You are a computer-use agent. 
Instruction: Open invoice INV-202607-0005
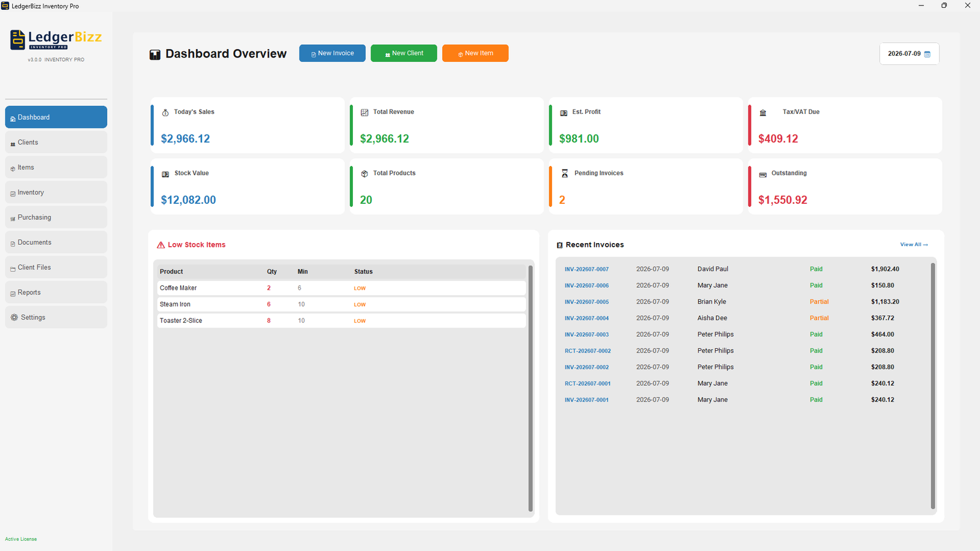tap(587, 302)
